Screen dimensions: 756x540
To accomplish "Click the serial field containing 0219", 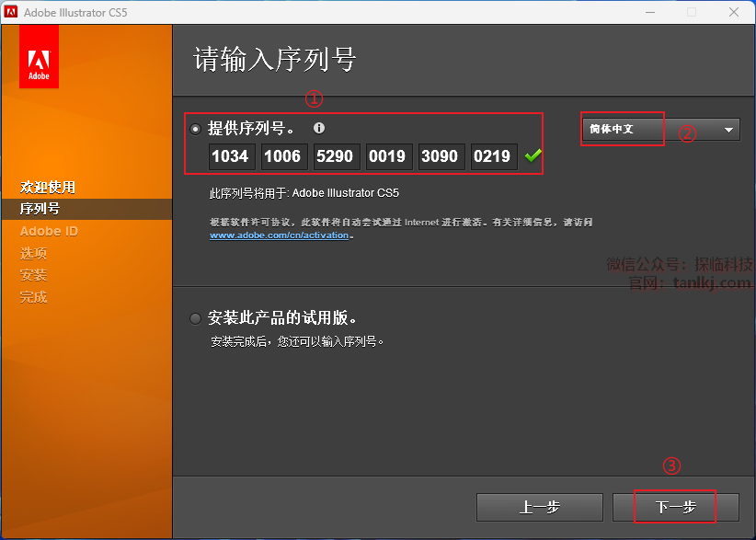I will (x=494, y=156).
